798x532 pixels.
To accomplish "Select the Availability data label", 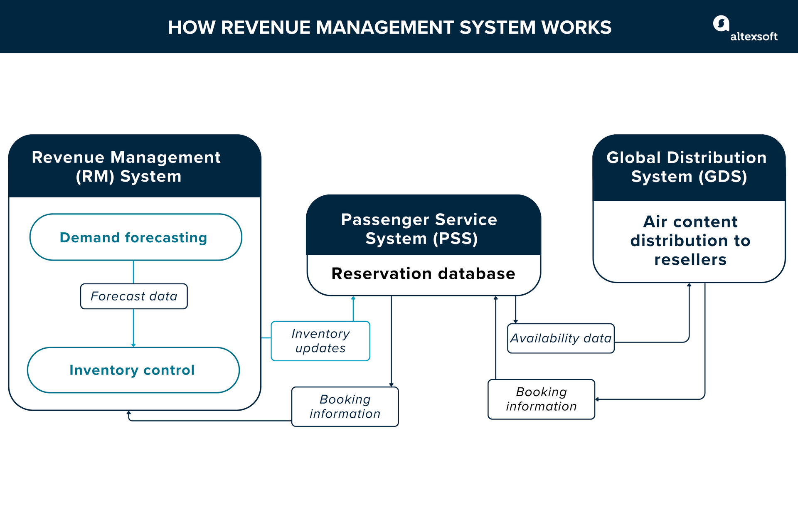I will click(x=561, y=338).
